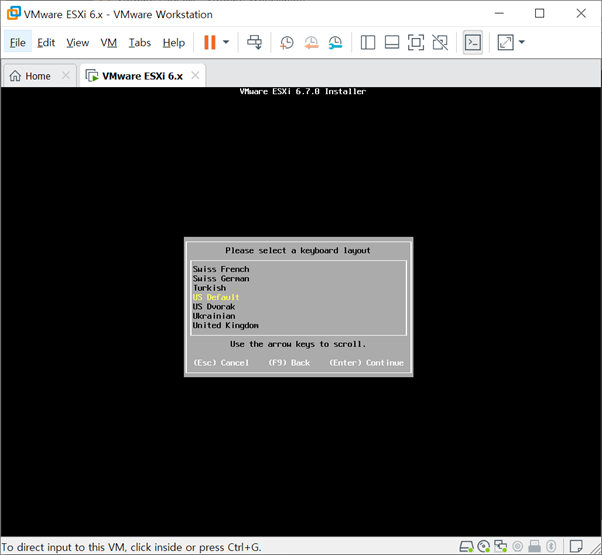Image resolution: width=602 pixels, height=555 pixels.
Task: Open the View menu
Action: click(78, 43)
